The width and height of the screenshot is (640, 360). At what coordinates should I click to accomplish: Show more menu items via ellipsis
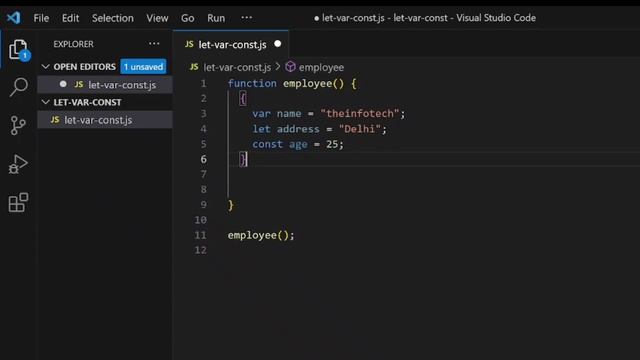pos(247,18)
